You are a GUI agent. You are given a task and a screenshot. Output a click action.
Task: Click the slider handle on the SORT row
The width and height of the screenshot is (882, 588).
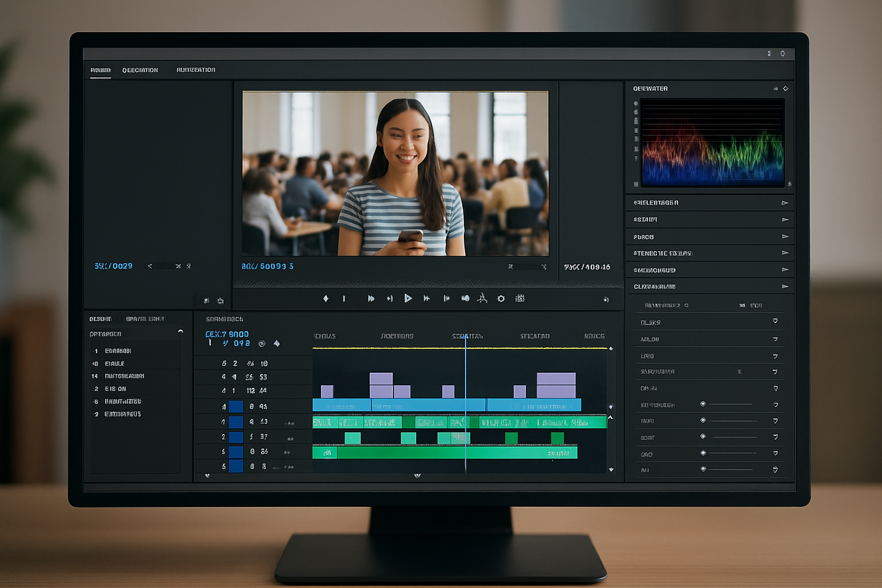point(703,437)
